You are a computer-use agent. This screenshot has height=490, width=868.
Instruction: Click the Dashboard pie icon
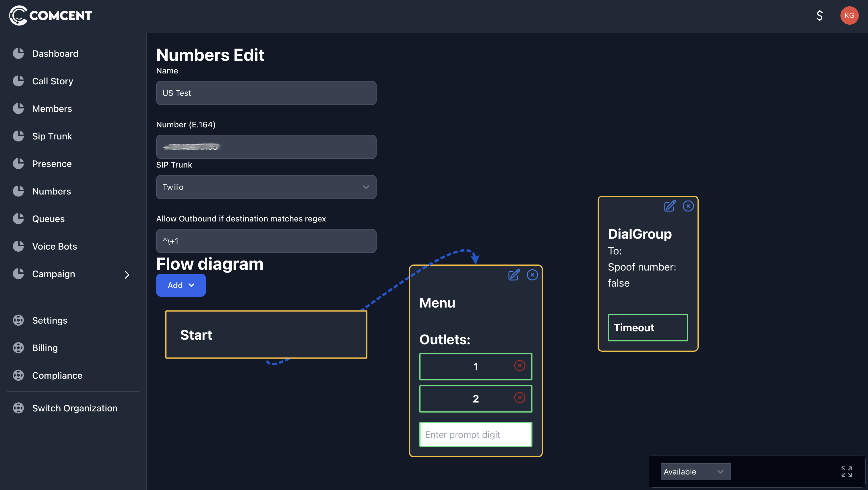coord(19,53)
